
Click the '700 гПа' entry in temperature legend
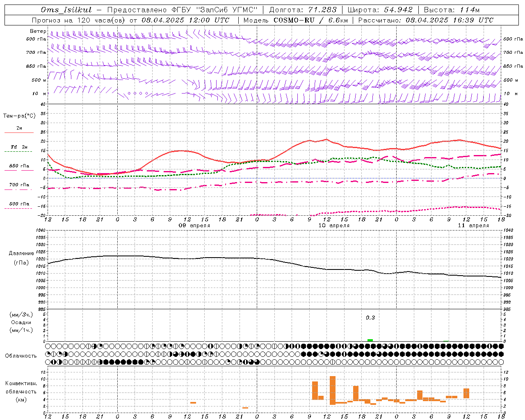click(x=19, y=185)
